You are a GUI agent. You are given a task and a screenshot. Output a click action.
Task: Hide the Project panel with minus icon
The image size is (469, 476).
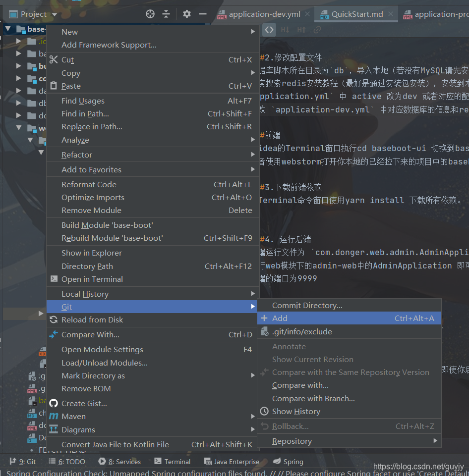203,14
